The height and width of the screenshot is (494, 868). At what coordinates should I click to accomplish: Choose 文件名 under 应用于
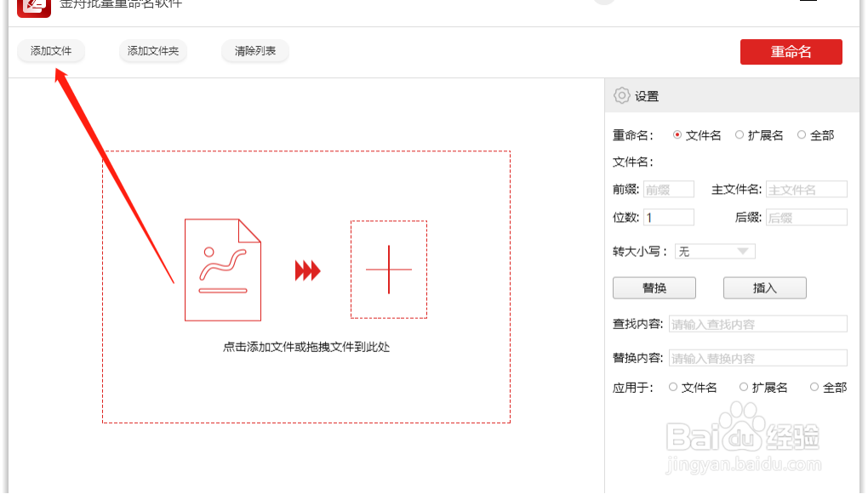pos(672,387)
